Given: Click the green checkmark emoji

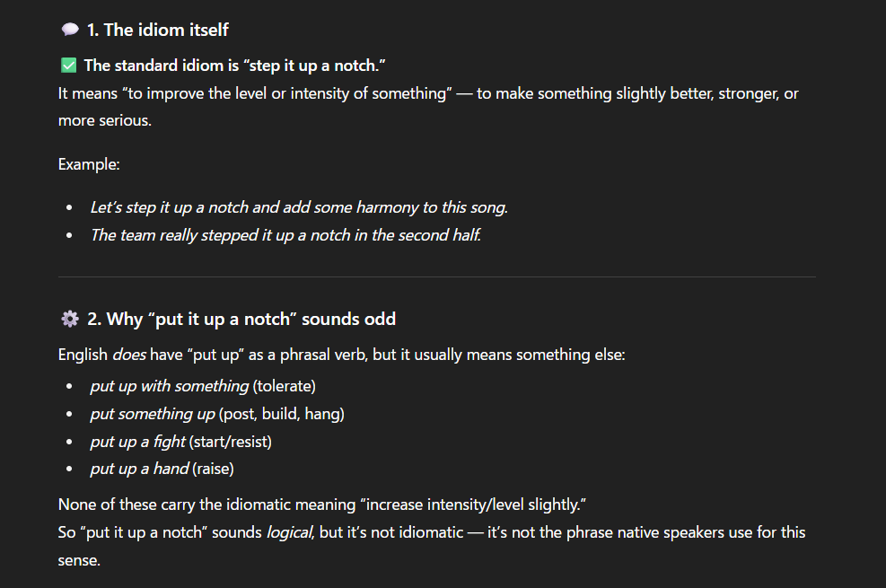Looking at the screenshot, I should click(68, 66).
